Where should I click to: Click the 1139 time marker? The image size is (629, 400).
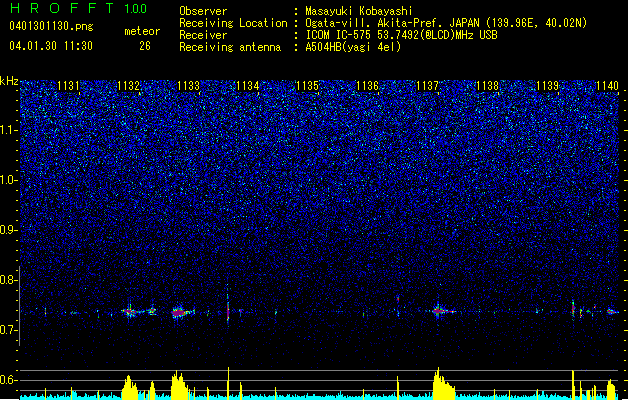548,86
